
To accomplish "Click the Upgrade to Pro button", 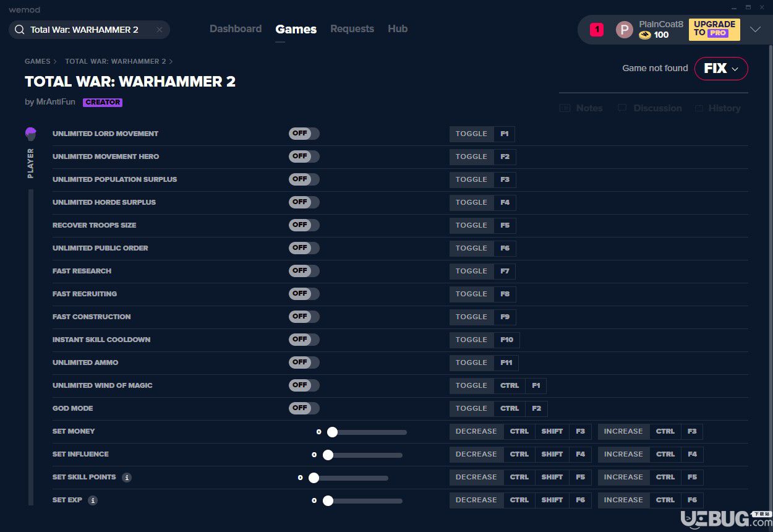I will (714, 29).
